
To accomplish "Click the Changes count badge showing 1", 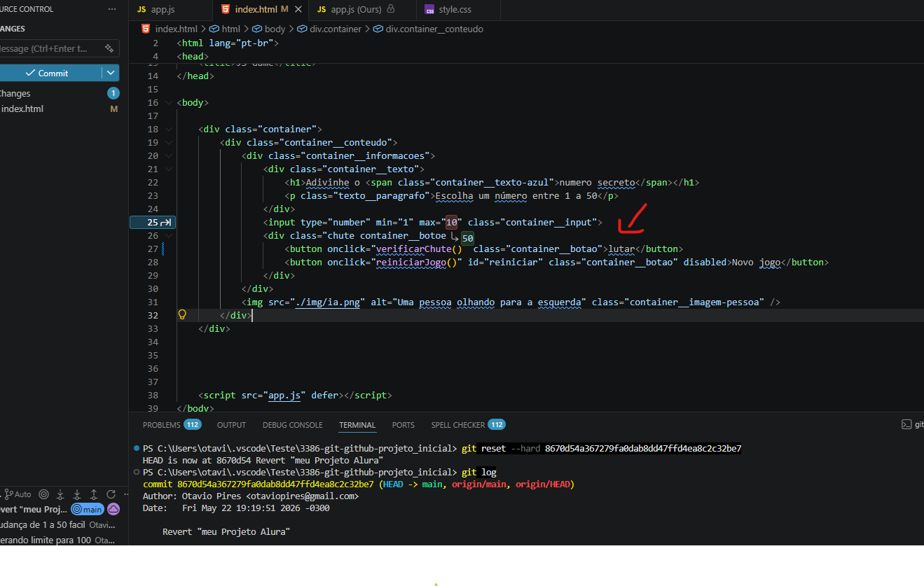I will 113,93.
